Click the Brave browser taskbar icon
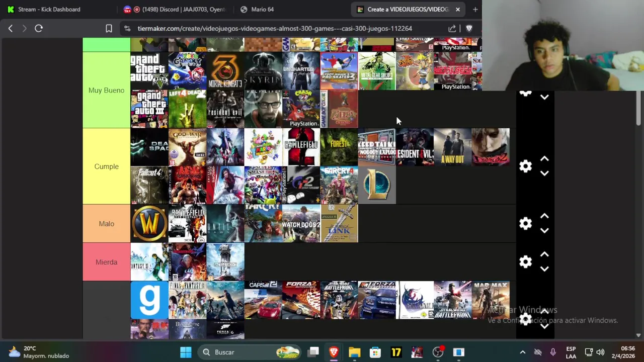This screenshot has height=362, width=644. 334,352
